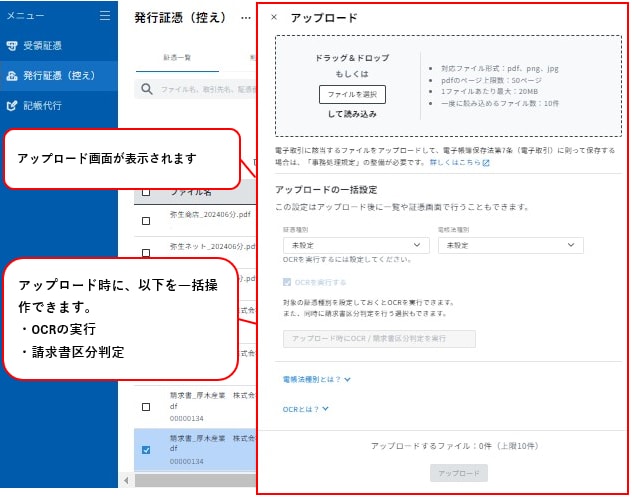
Task: Expand the OCRとは？ section
Action: pos(305,408)
